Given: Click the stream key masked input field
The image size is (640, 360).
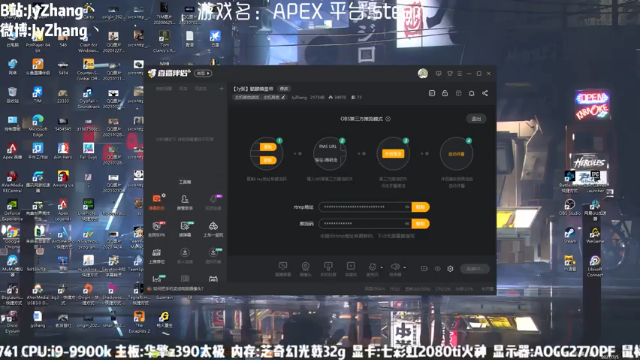Looking at the screenshot, I should click(365, 223).
